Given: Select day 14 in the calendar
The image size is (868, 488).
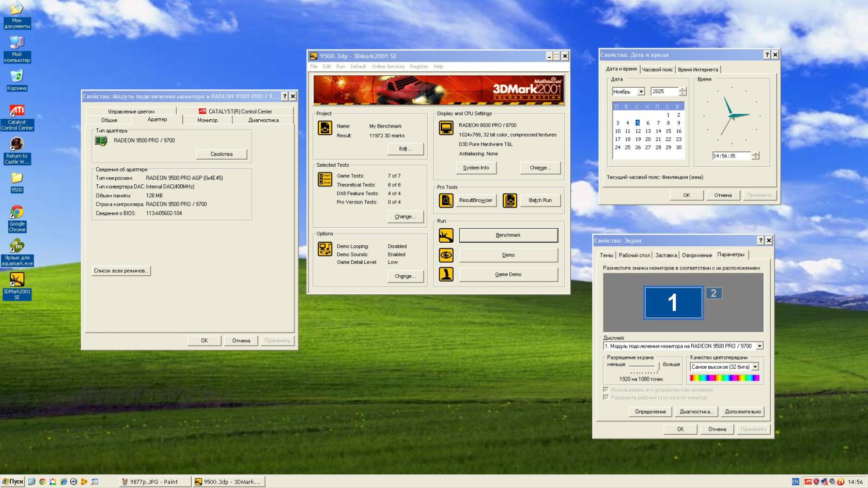Looking at the screenshot, I should [x=658, y=131].
